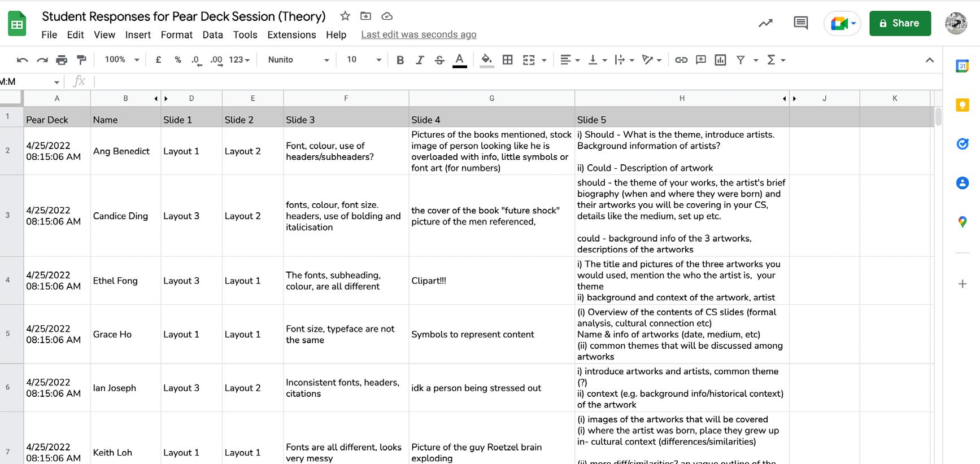Click the Print icon
Image resolution: width=980 pixels, height=464 pixels.
[x=62, y=60]
